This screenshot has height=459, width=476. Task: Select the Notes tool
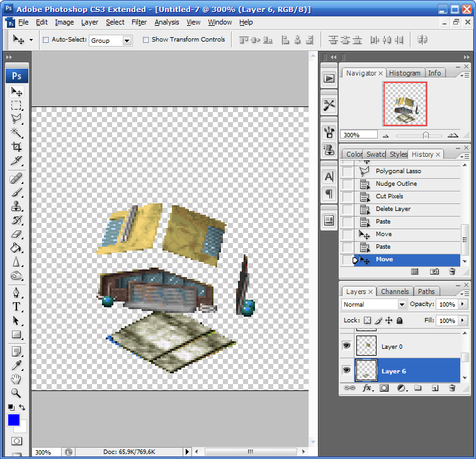pos(16,352)
